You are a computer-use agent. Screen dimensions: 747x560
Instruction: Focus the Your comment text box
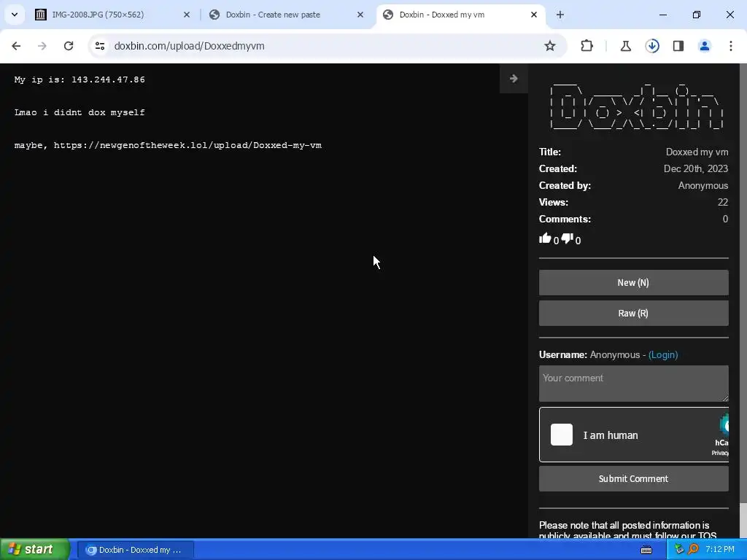(x=633, y=384)
